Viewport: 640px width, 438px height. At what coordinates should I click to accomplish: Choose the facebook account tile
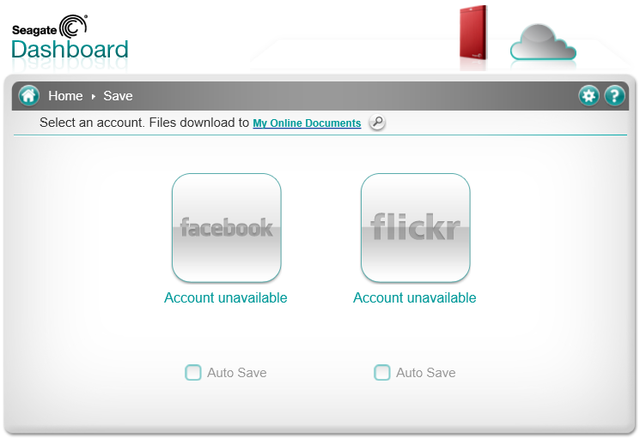coord(227,228)
